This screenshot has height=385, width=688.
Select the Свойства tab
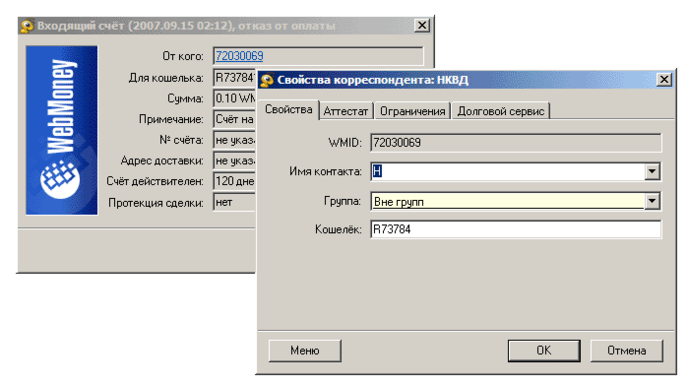[288, 109]
